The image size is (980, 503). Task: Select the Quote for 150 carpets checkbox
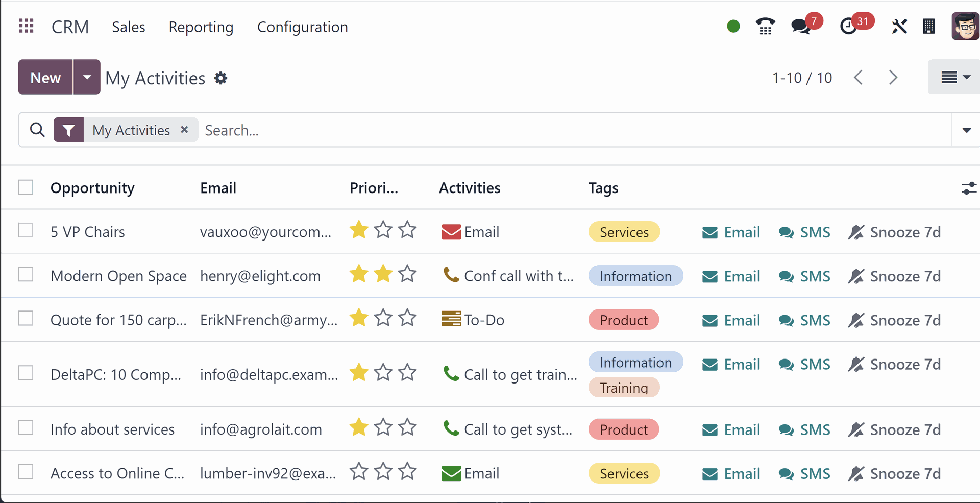coord(26,318)
